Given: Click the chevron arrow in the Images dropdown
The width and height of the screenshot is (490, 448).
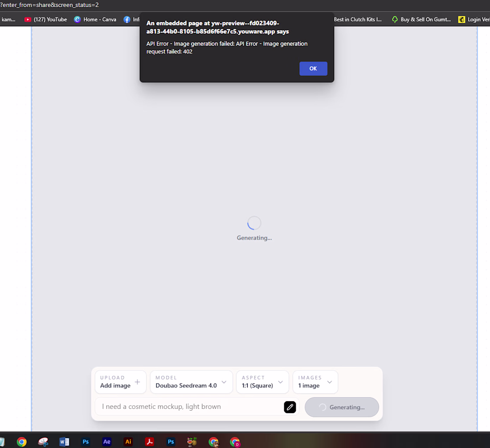Looking at the screenshot, I should [329, 382].
